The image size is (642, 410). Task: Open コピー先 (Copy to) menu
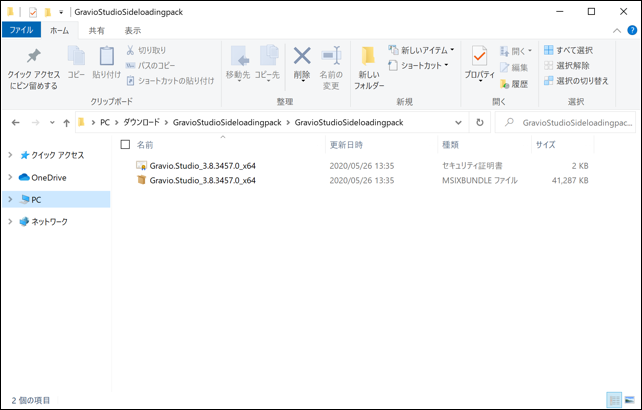click(x=267, y=64)
